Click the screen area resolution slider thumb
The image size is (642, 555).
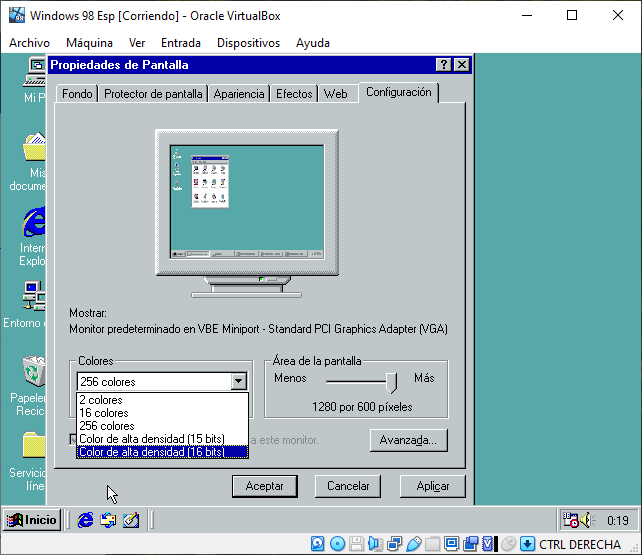[392, 382]
